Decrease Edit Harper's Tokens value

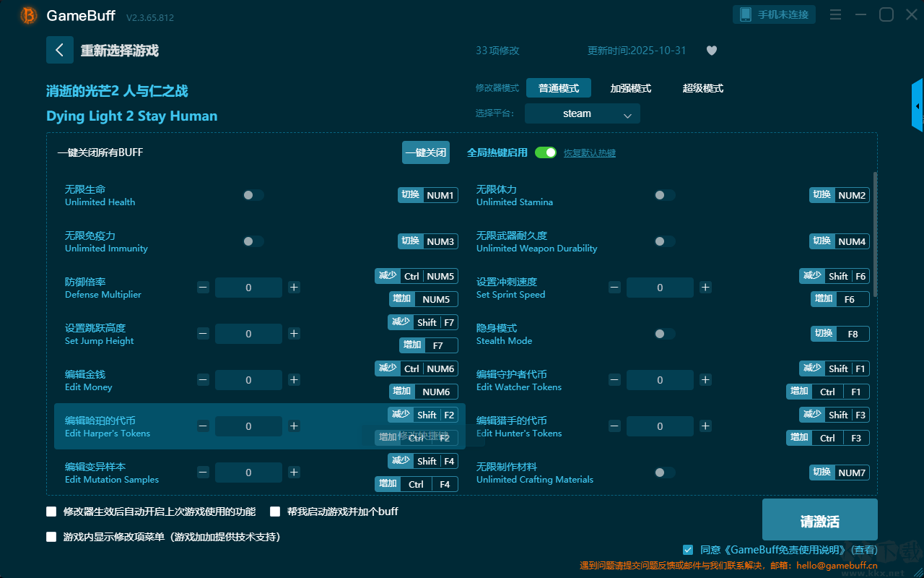tap(203, 426)
